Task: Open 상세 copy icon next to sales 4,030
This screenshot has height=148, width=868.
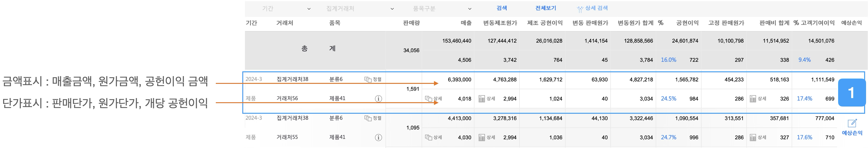Action: tap(429, 138)
